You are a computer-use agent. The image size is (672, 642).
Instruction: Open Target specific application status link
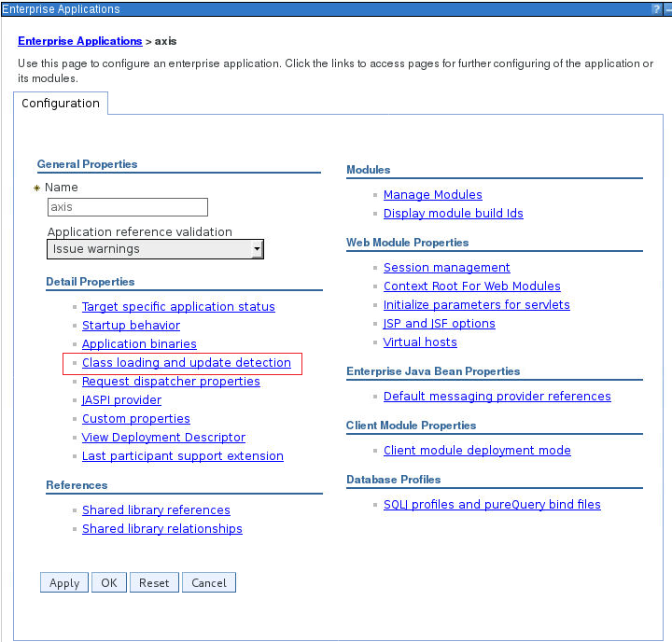tap(178, 307)
